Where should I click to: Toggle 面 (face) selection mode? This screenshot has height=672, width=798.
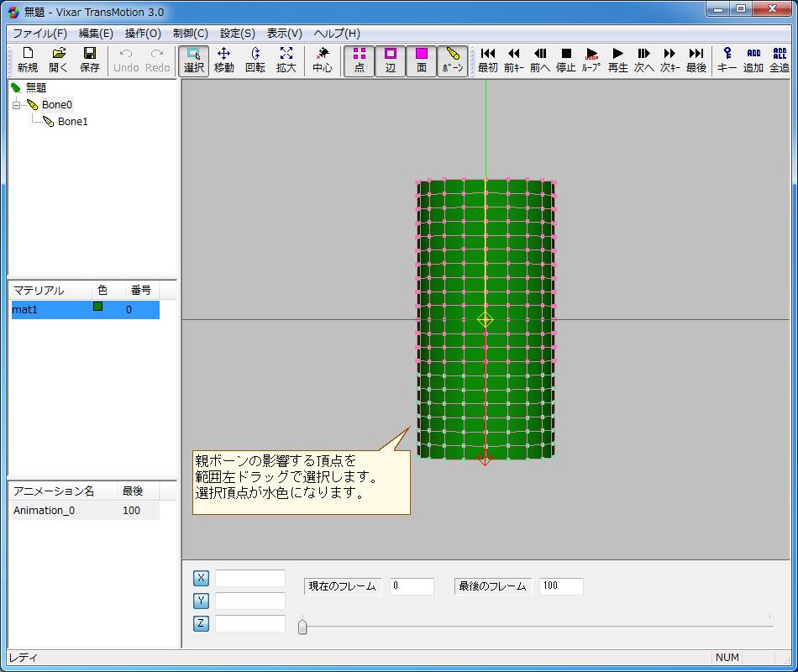[422, 60]
